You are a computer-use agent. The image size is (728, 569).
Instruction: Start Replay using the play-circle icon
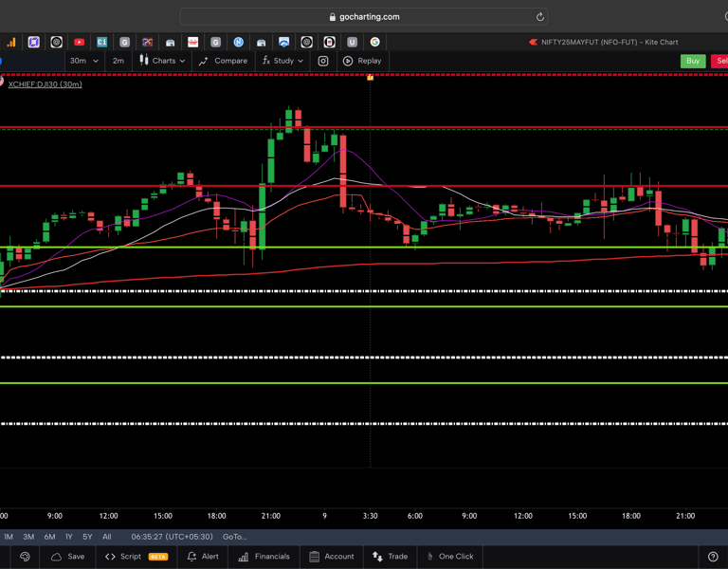point(348,61)
